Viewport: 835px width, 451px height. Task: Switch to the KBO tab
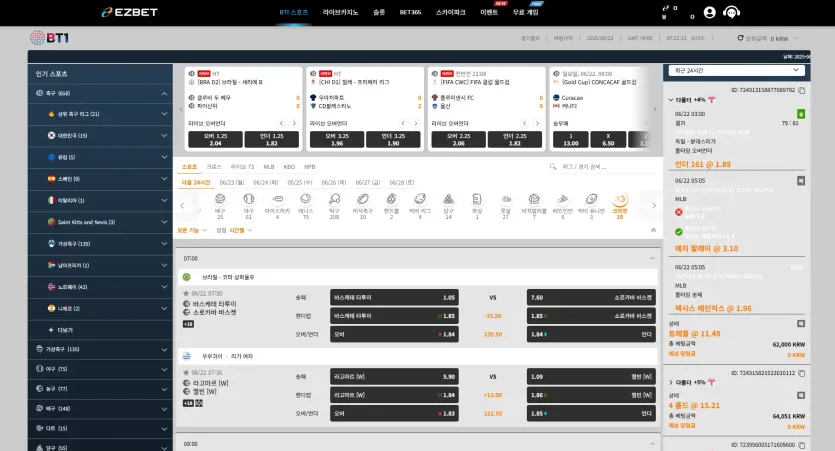tap(289, 167)
